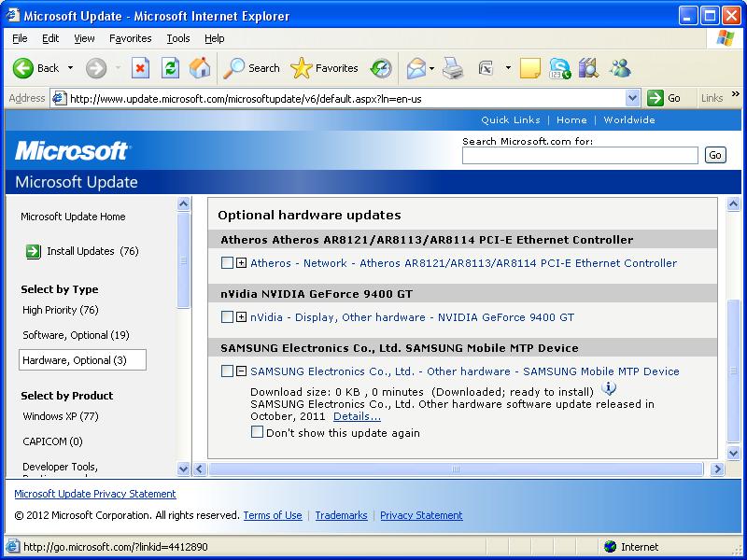Go to Microsoft Update Home
This screenshot has width=747, height=560.
point(73,217)
